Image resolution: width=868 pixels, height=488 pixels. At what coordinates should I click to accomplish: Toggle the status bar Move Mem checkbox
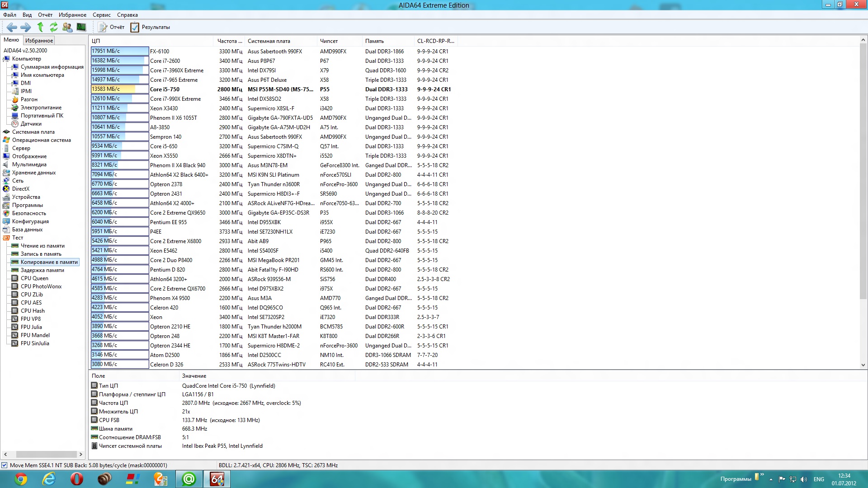4,465
